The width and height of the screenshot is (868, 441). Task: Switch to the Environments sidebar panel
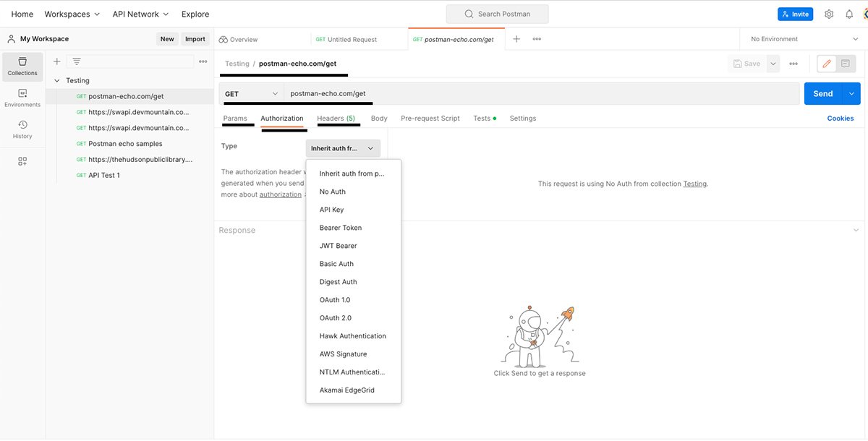click(x=22, y=99)
